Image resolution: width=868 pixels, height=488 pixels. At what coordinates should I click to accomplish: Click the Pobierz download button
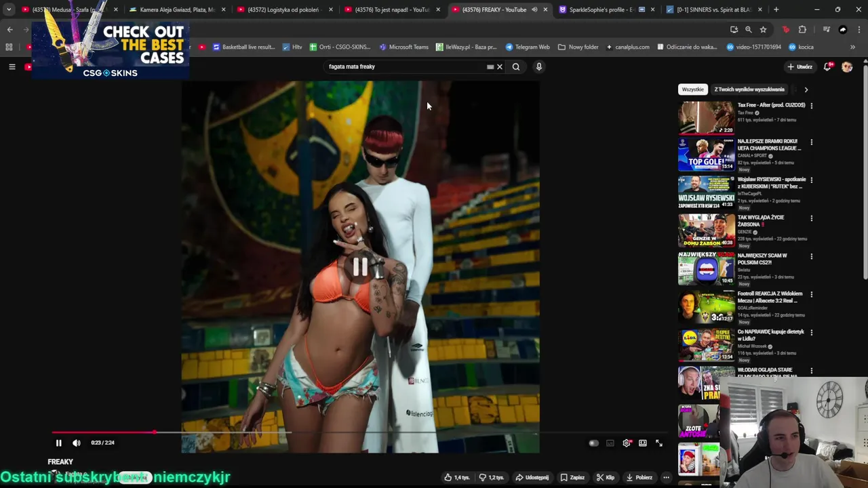point(639,477)
